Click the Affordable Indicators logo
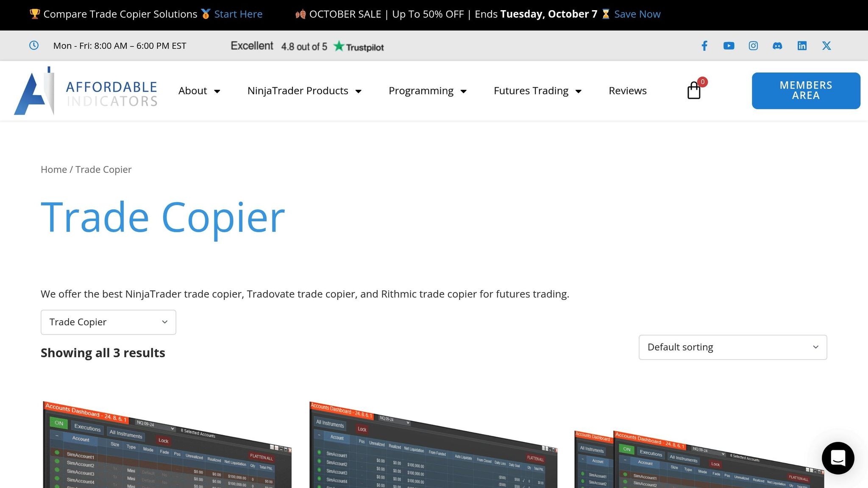The image size is (868, 488). pos(86,91)
